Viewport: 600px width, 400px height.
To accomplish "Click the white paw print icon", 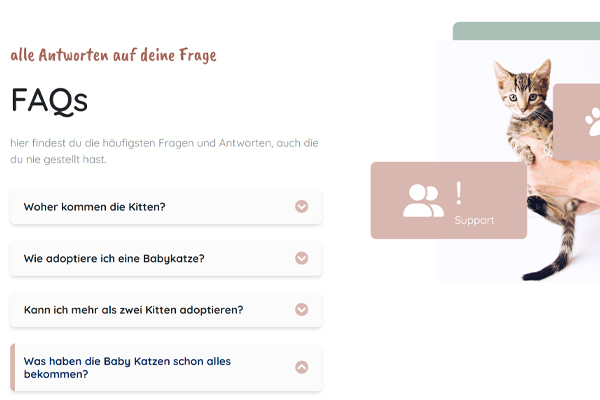I will point(593,122).
